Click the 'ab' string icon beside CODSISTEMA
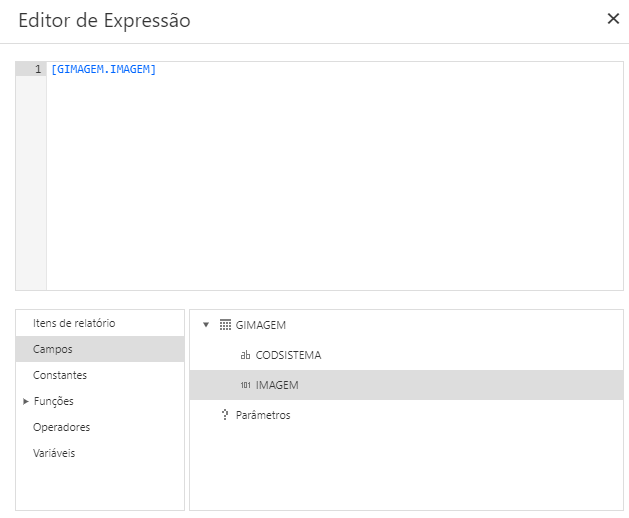 (245, 355)
